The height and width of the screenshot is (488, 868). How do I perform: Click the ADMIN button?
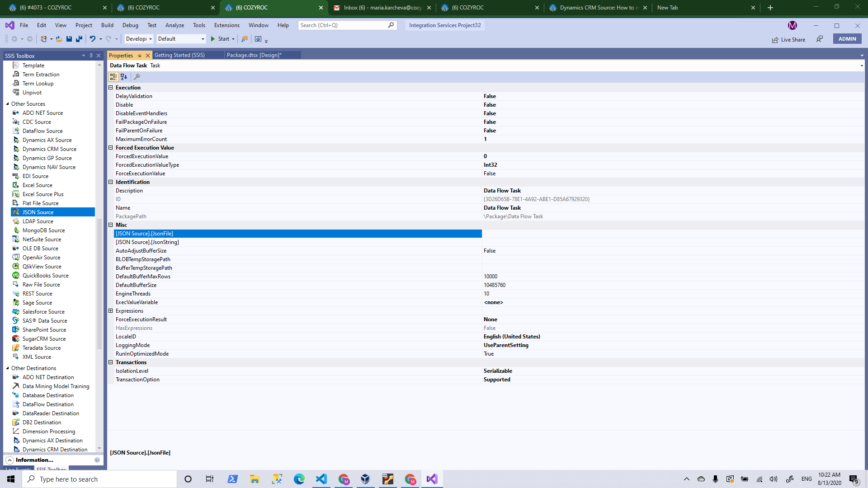(847, 39)
